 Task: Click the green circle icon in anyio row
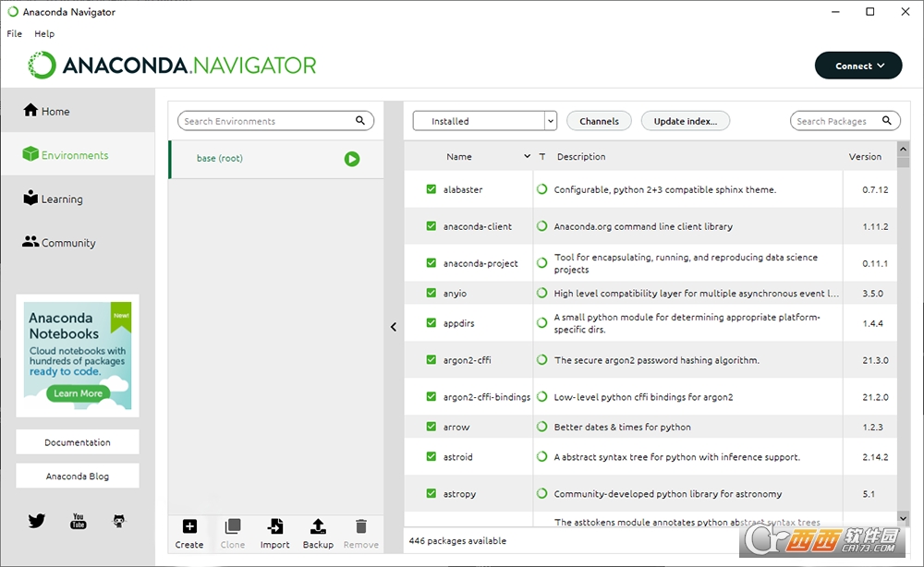pyautogui.click(x=542, y=293)
